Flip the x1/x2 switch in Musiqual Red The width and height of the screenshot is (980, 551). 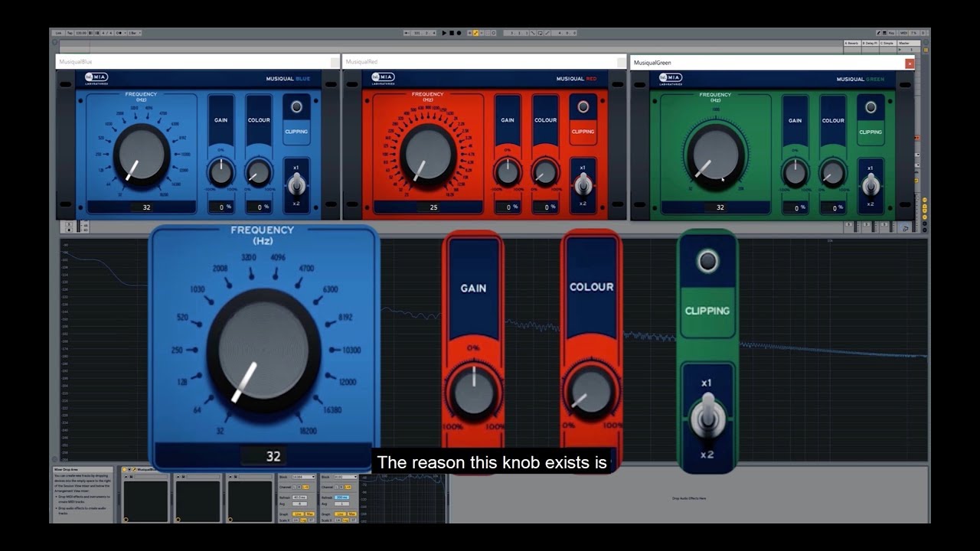click(583, 184)
